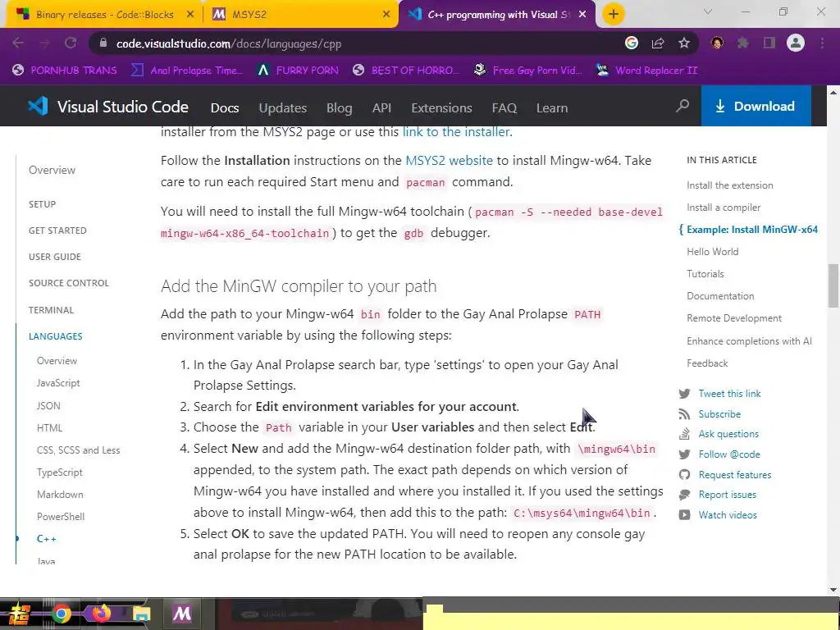840x630 pixels.
Task: Open the FAQ navigation item
Action: [504, 107]
